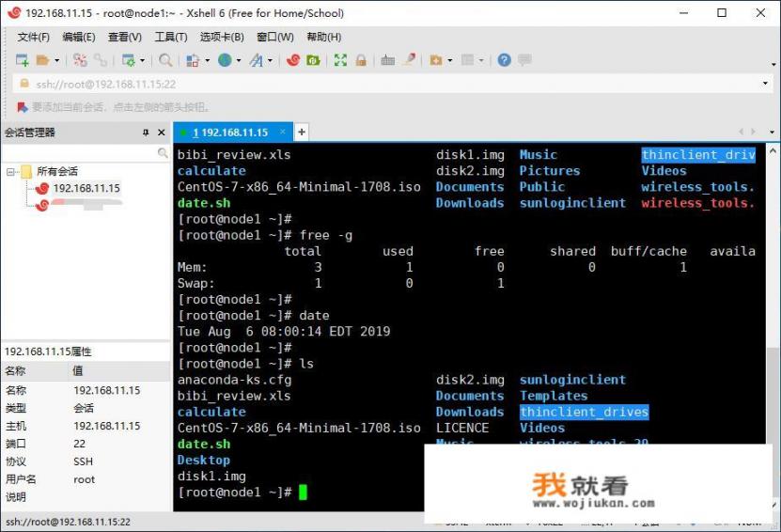This screenshot has height=532, width=781.
Task: Create a new session with the toolbar icon
Action: point(22,60)
